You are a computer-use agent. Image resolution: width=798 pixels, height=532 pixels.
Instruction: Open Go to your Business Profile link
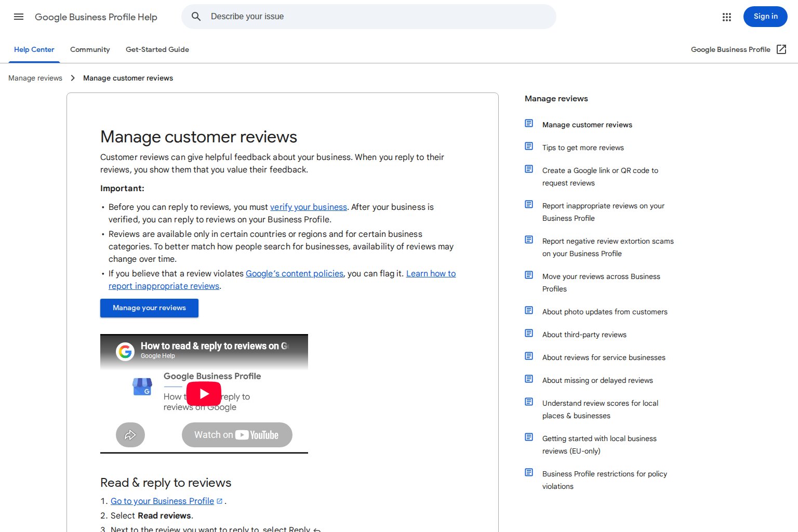tap(162, 501)
